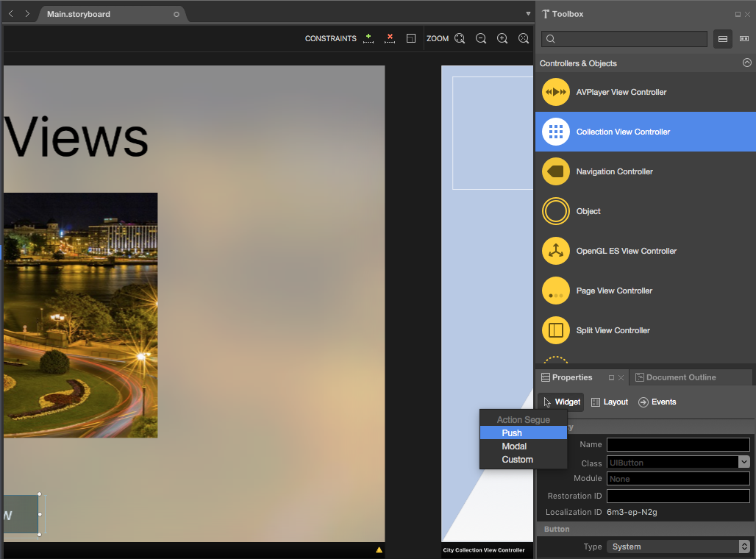Click the zoom to fit icon
Viewport: 756px width, 559px height.
point(460,38)
